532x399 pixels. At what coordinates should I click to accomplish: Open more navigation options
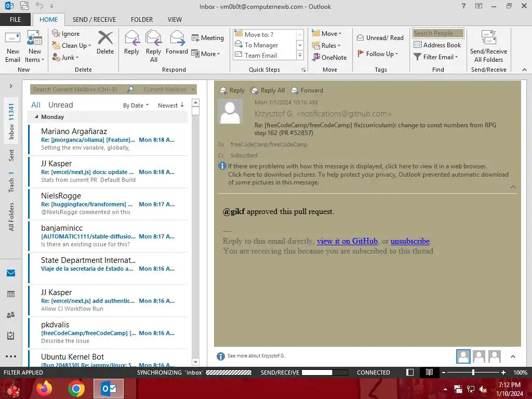pos(11,356)
